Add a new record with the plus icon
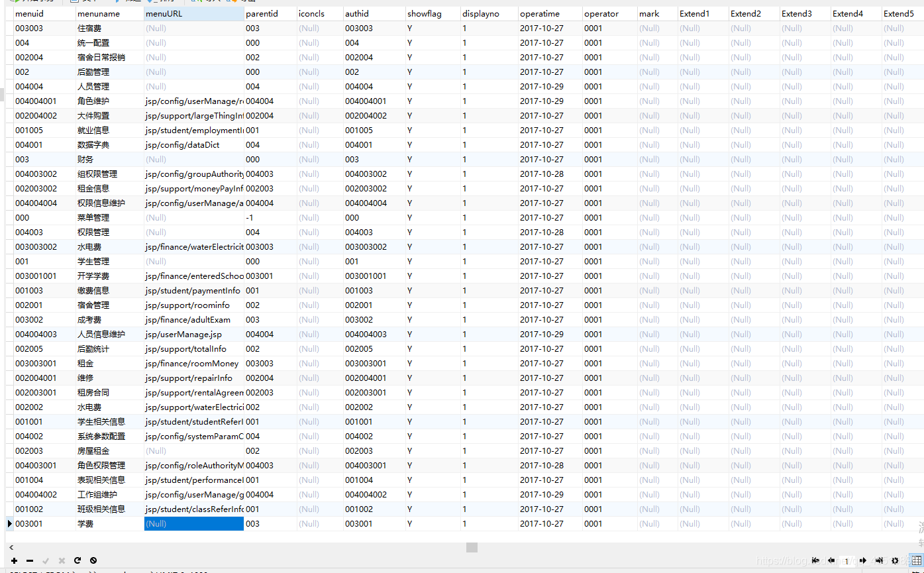924x573 pixels. [14, 560]
